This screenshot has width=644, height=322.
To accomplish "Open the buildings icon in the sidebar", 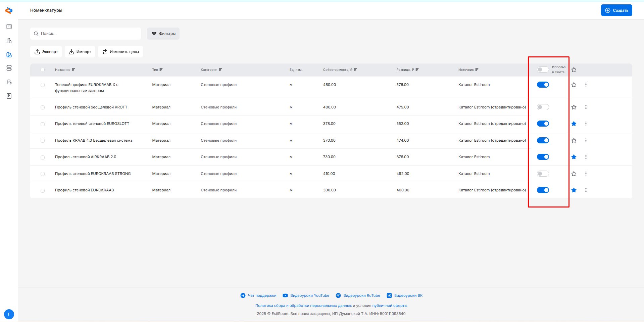I will (9, 41).
